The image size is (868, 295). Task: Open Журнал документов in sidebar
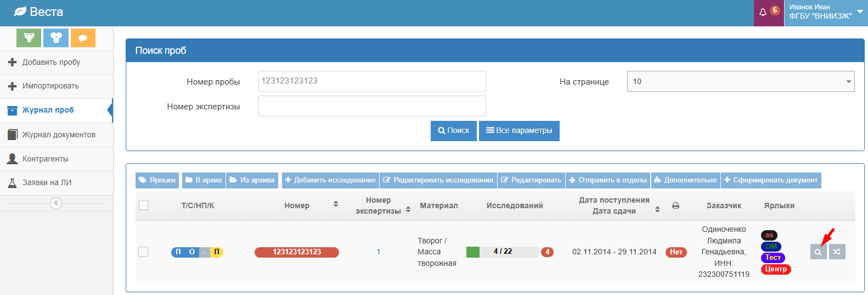point(58,135)
